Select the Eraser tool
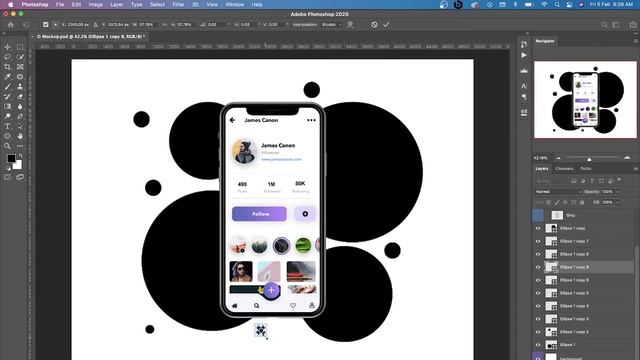Viewport: 640px width, 360px height. tap(20, 96)
